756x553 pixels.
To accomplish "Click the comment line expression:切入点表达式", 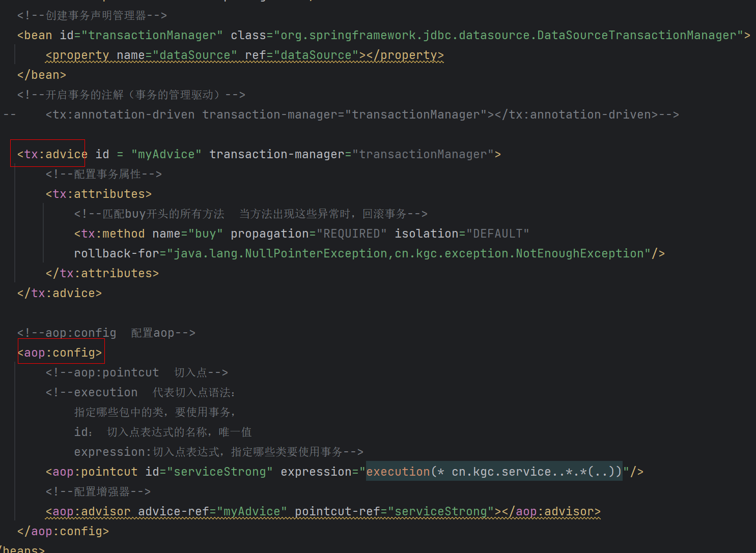I will tap(219, 452).
